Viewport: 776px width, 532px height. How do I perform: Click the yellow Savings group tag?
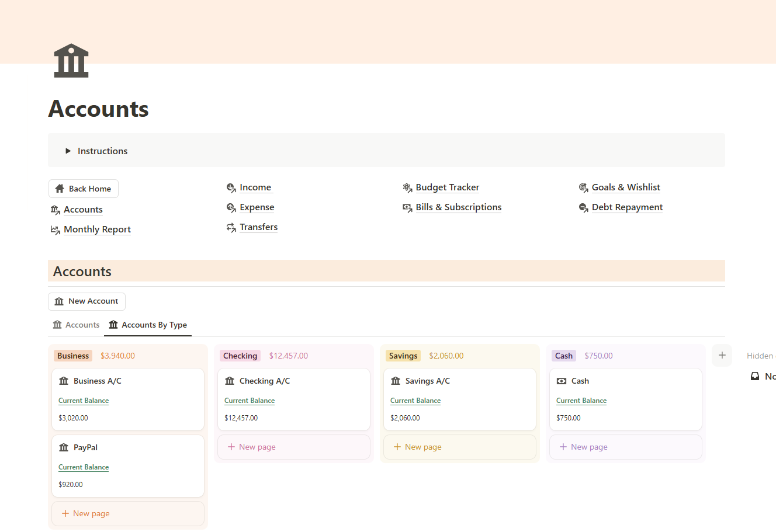tap(403, 355)
